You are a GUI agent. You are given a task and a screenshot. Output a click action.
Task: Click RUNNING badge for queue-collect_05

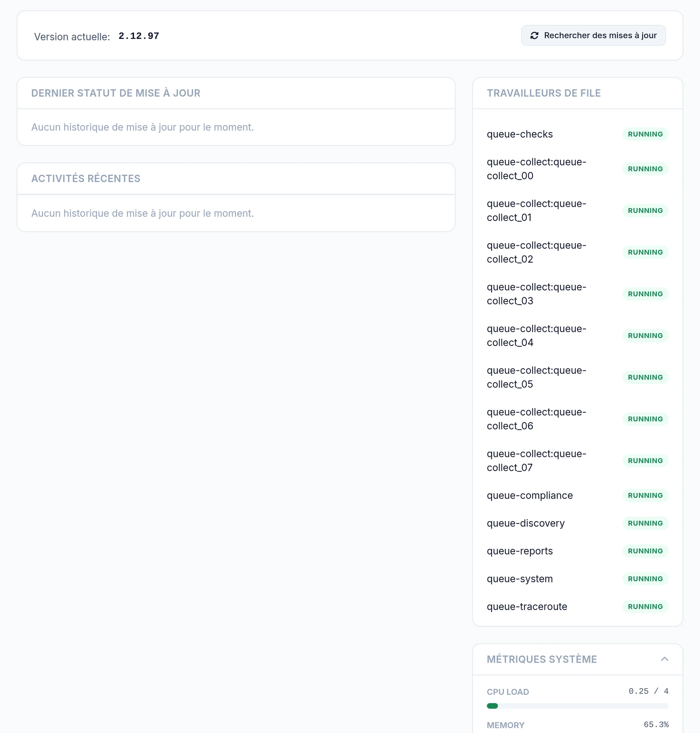pos(645,377)
